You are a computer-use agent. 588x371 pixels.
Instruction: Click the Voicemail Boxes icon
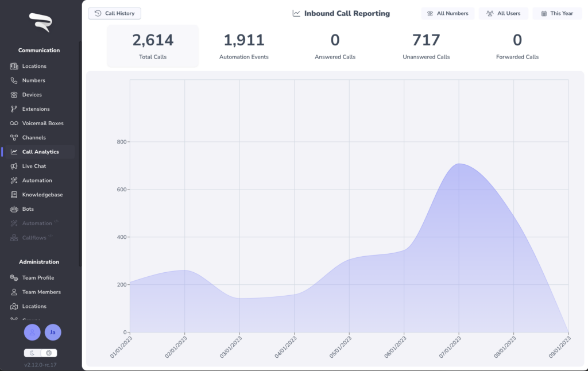tap(14, 123)
